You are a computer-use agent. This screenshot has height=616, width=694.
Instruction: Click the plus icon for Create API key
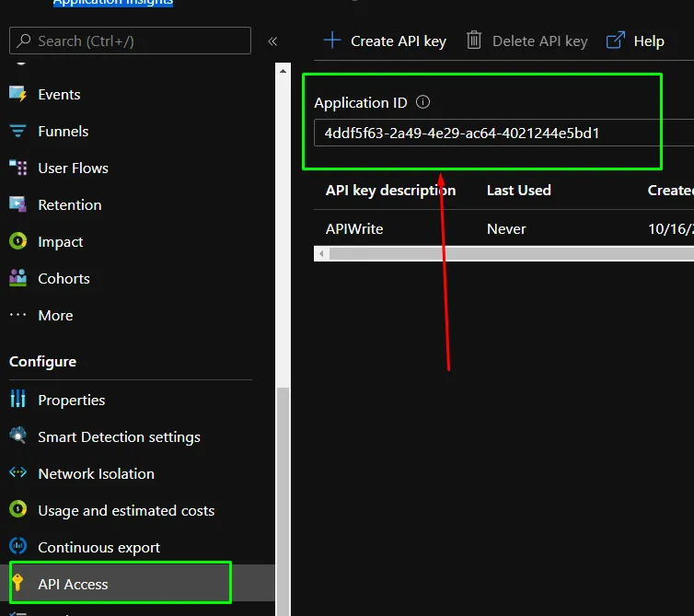332,41
